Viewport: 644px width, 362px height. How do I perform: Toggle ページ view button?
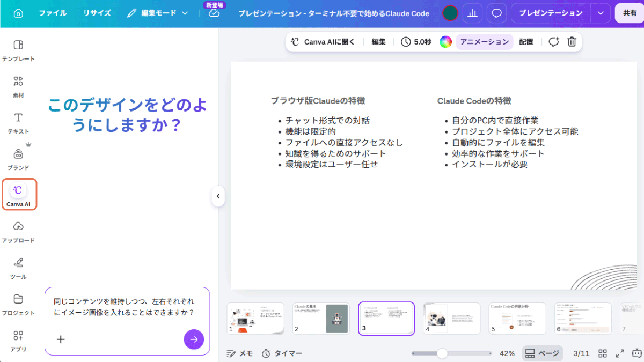[x=543, y=353]
